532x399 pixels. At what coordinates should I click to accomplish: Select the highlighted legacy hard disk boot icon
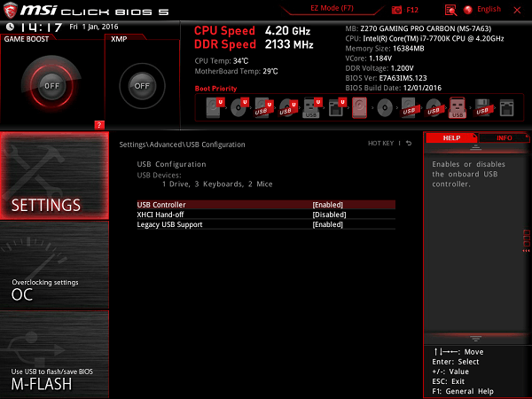(360, 107)
